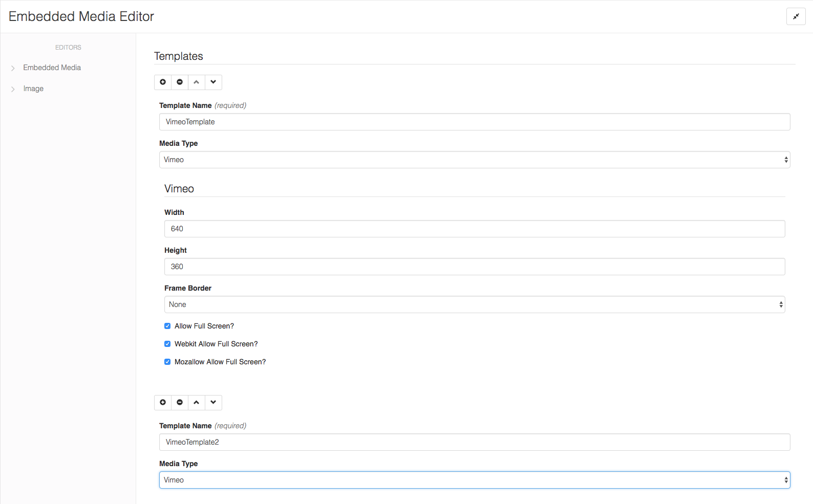Expand the Embedded Media sidebar chevron
Image resolution: width=813 pixels, height=504 pixels.
pos(13,68)
